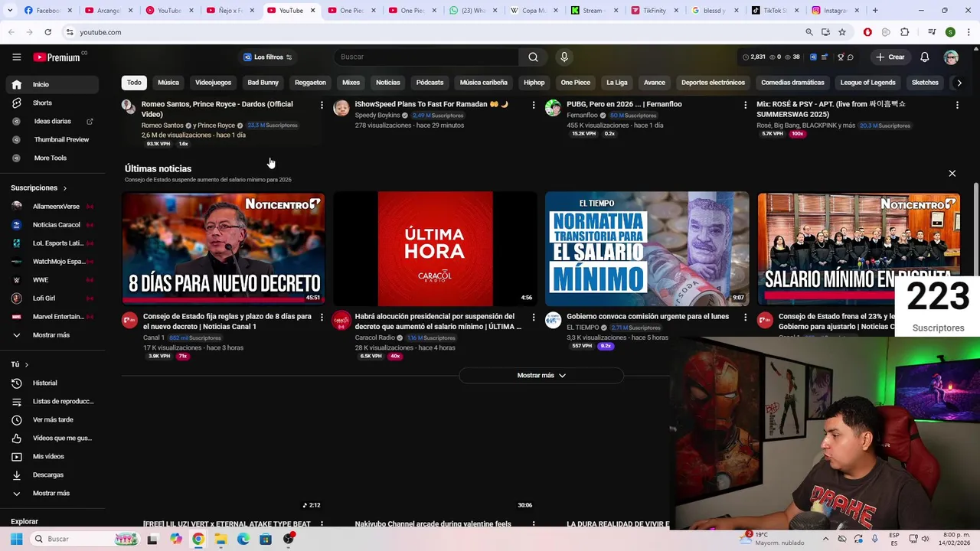Select the Todo filter chip

[134, 83]
